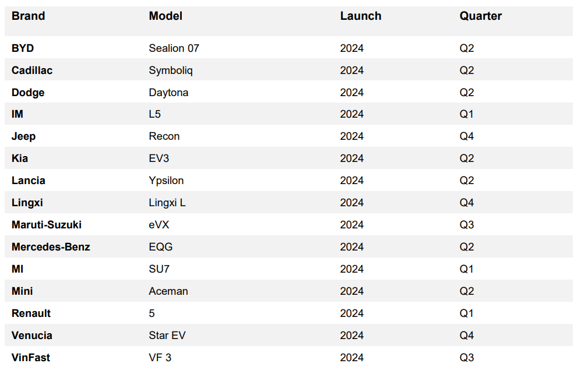This screenshot has width=588, height=374.
Task: Click the Quarter column header
Action: pyautogui.click(x=480, y=16)
